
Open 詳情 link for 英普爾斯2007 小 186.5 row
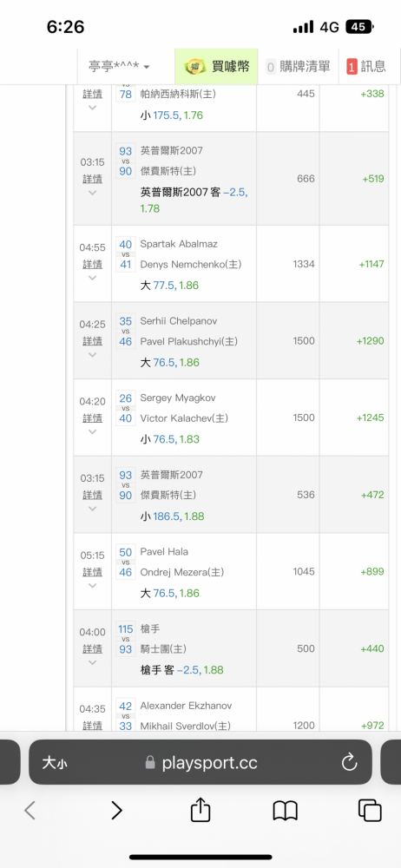point(93,495)
